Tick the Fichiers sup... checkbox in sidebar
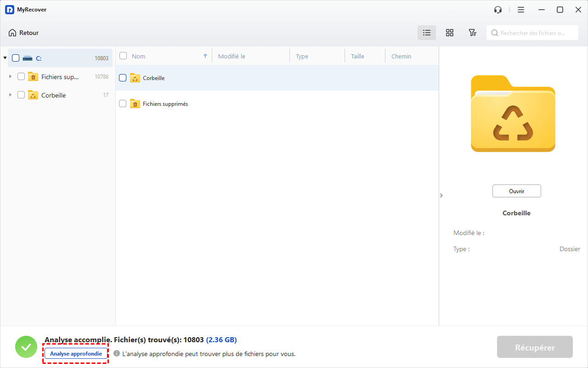 point(21,77)
